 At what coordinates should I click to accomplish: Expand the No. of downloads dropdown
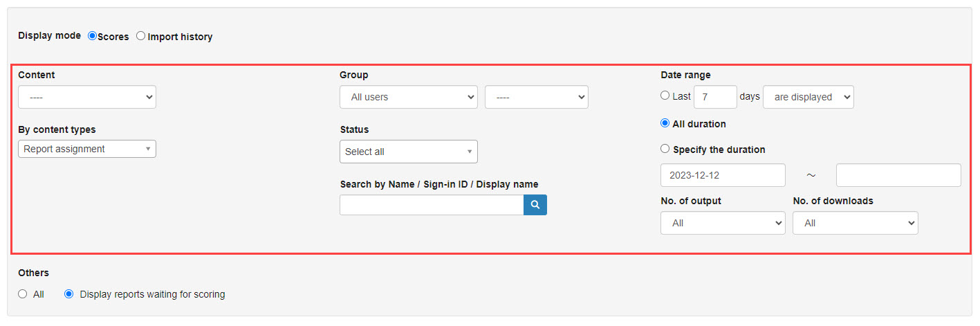(855, 223)
